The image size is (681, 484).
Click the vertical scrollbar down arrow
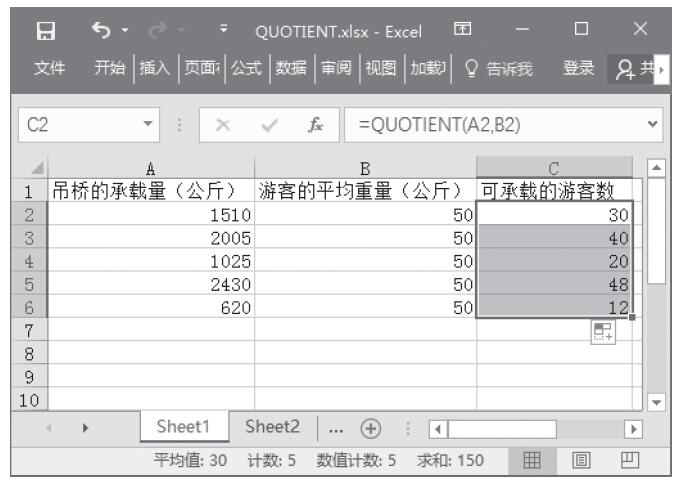(656, 401)
